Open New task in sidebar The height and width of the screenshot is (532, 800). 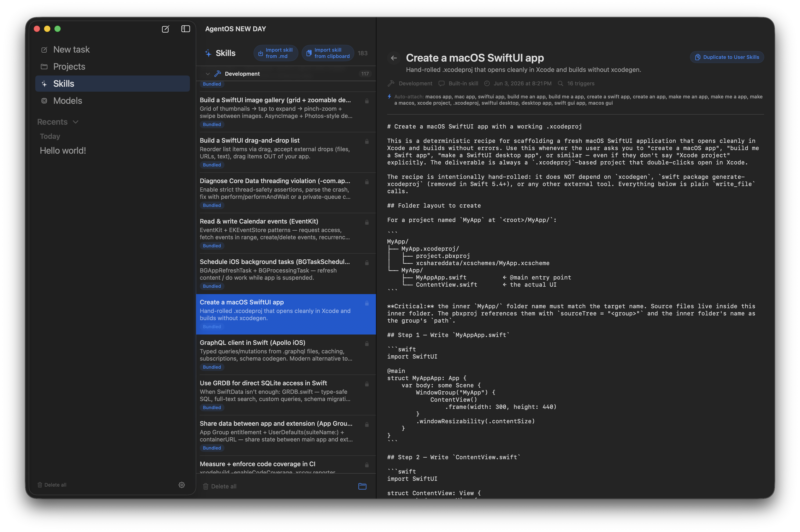[112, 49]
